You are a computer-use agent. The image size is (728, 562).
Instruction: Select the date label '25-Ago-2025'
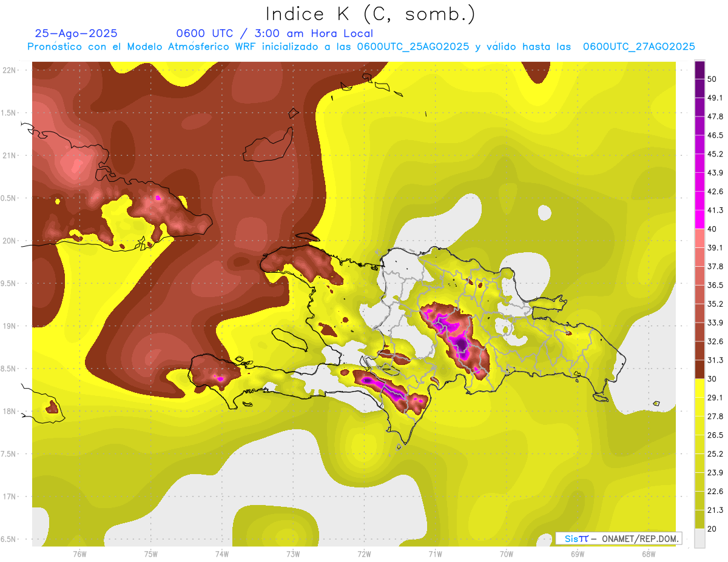76,33
